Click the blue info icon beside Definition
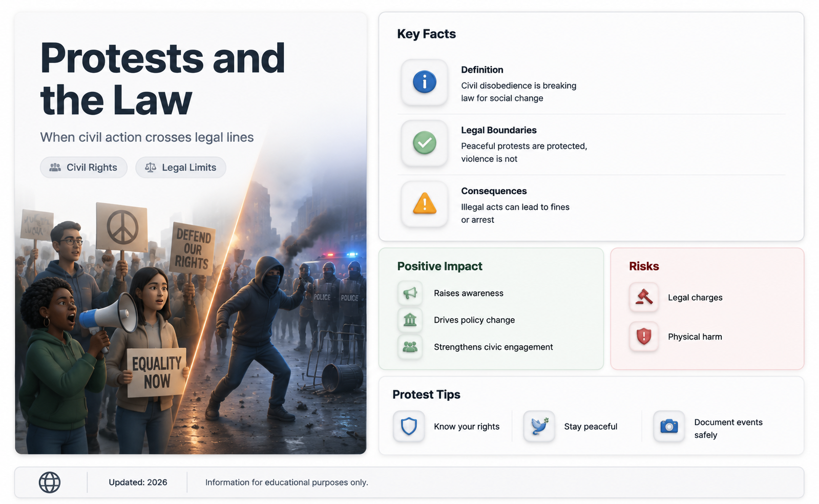This screenshot has width=819, height=504. coord(424,82)
